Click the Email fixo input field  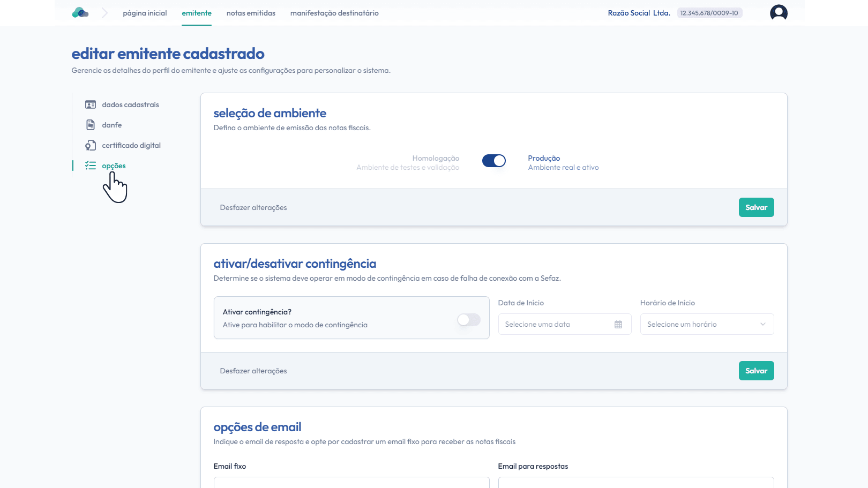(x=351, y=482)
